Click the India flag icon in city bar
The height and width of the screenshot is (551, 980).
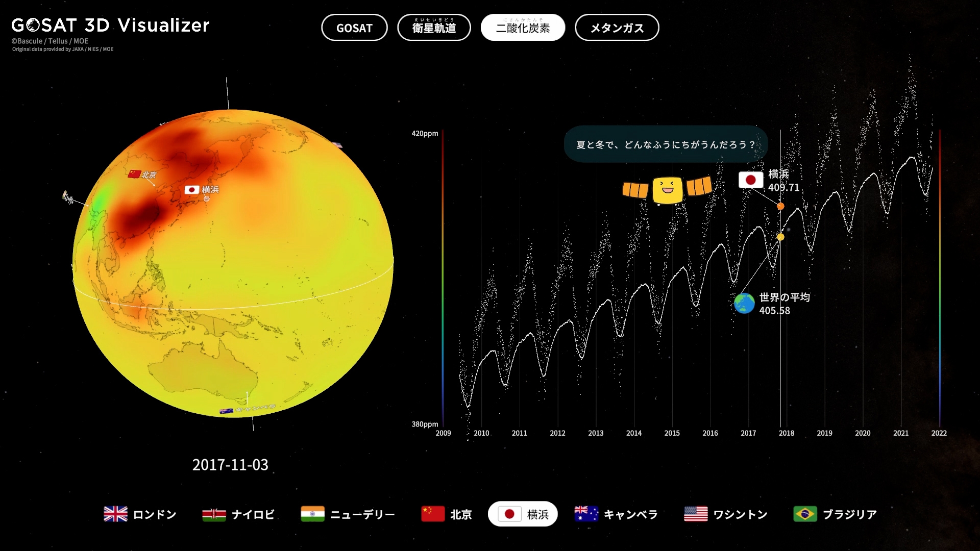(312, 514)
